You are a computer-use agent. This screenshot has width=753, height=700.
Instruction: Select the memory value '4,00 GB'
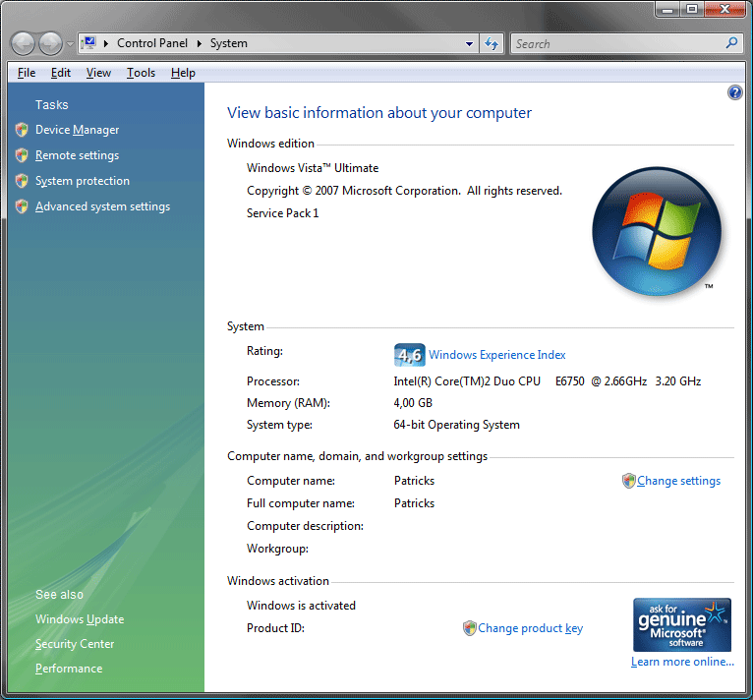[413, 403]
